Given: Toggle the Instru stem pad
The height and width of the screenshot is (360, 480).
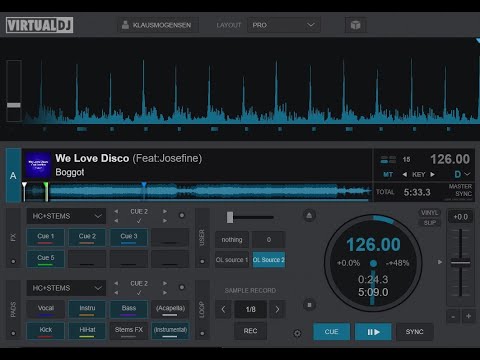Looking at the screenshot, I should 87,309.
